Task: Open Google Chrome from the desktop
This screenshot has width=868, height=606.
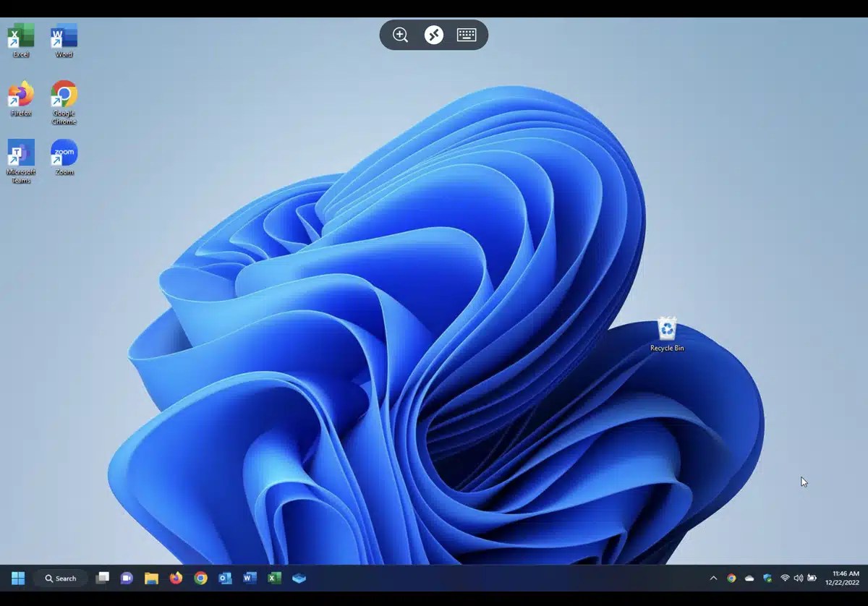Action: point(63,96)
